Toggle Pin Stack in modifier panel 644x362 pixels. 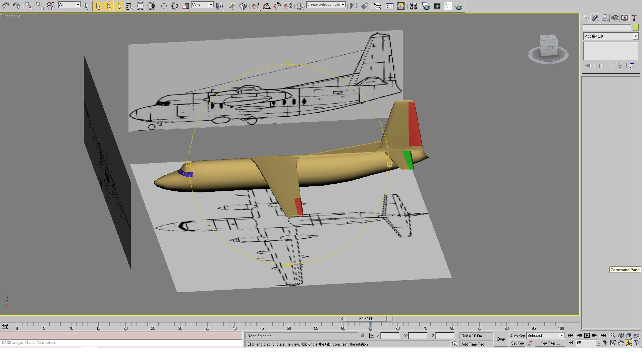point(588,66)
